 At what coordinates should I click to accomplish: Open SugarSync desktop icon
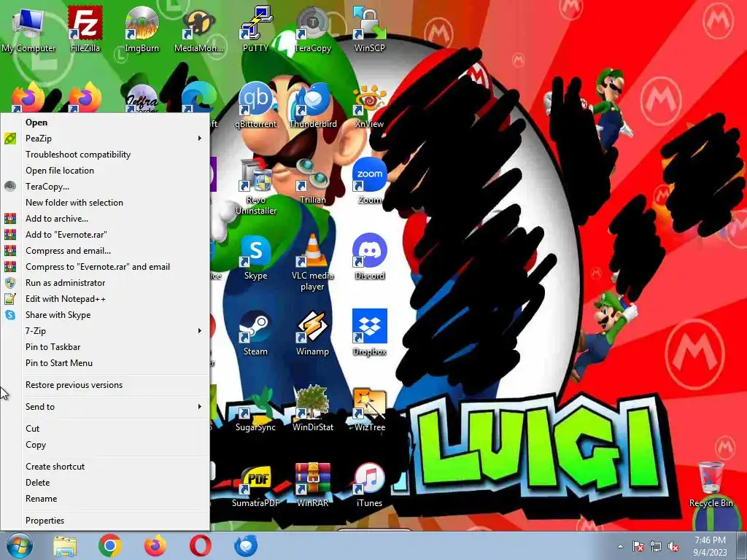point(256,408)
